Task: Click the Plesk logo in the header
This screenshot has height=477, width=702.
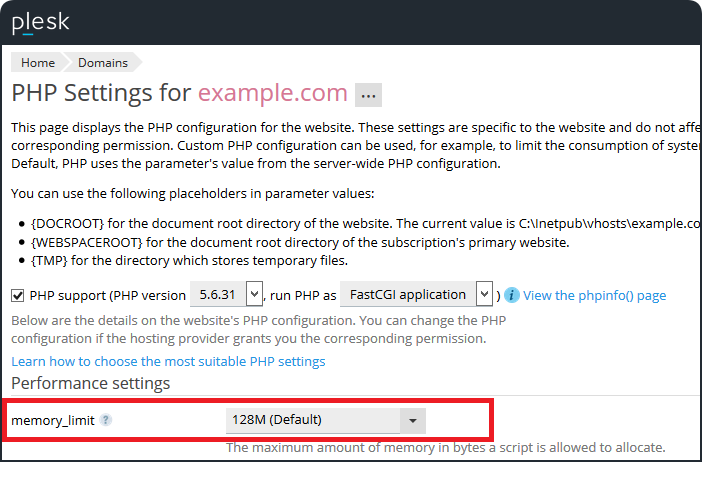Action: click(x=41, y=21)
